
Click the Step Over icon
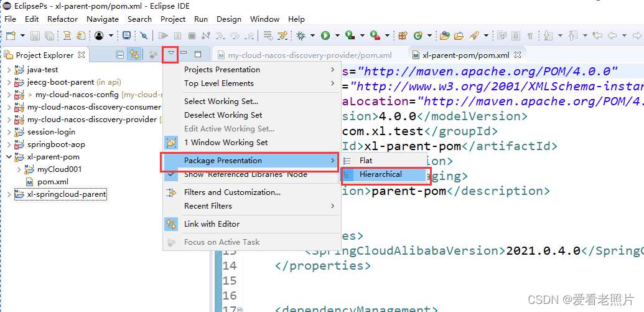click(x=235, y=35)
